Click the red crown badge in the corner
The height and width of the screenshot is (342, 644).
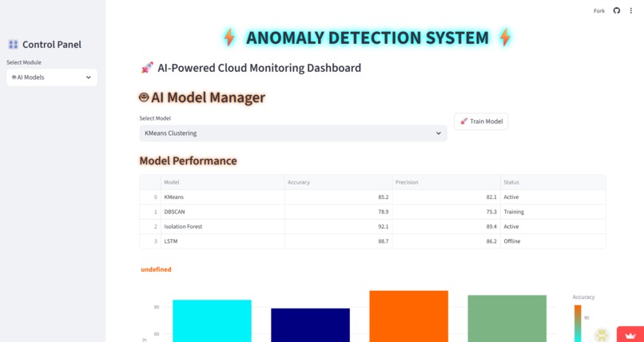[x=630, y=335]
